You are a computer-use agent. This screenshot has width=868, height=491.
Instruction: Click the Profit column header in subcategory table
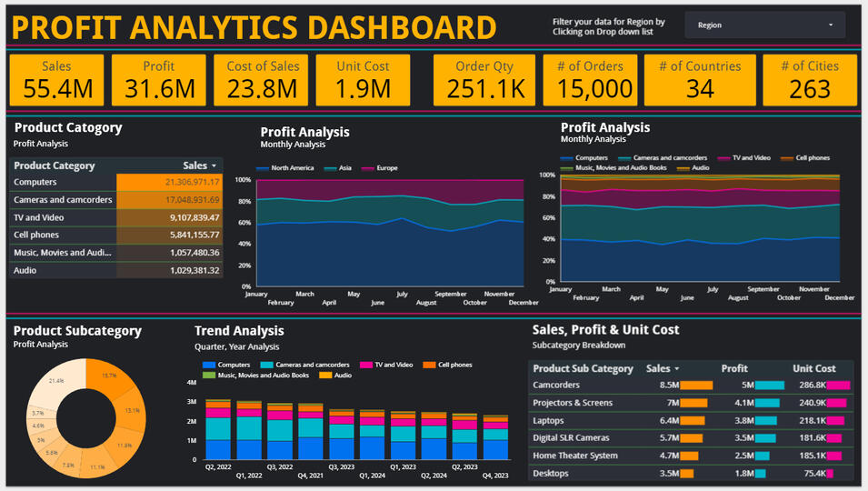pyautogui.click(x=734, y=368)
